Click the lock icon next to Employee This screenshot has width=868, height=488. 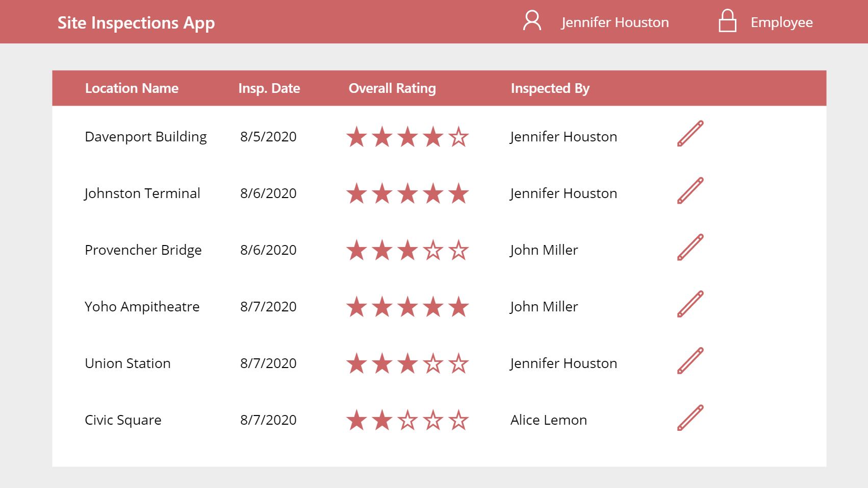[x=728, y=21]
